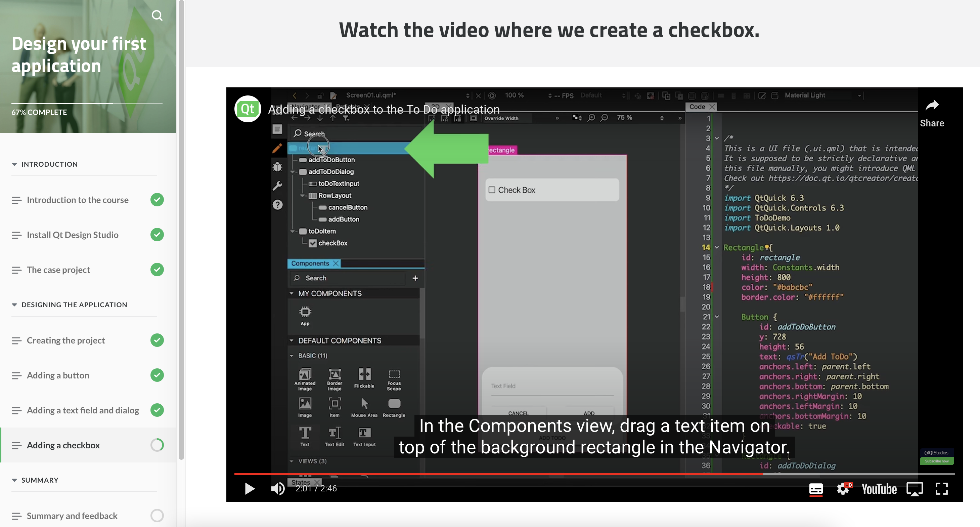Viewport: 980px width, 527px height.
Task: Click the YouTube logo in player
Action: 879,489
